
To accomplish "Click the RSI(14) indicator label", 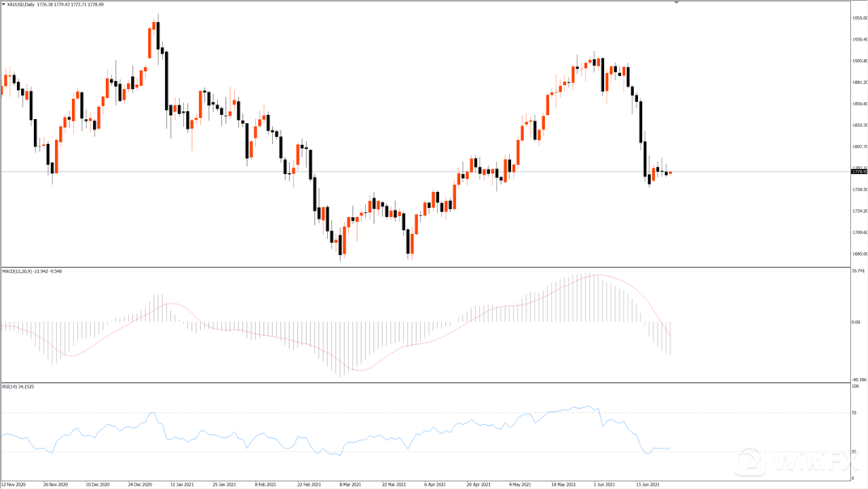I will point(9,387).
